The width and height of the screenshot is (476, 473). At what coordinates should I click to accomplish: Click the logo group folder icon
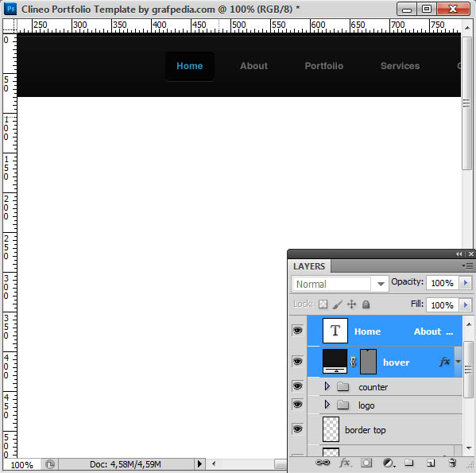pyautogui.click(x=342, y=405)
